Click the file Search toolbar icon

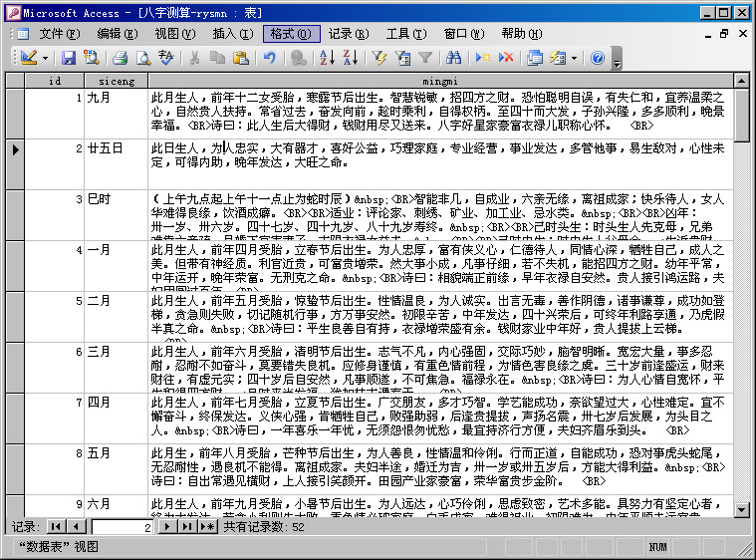tap(91, 58)
